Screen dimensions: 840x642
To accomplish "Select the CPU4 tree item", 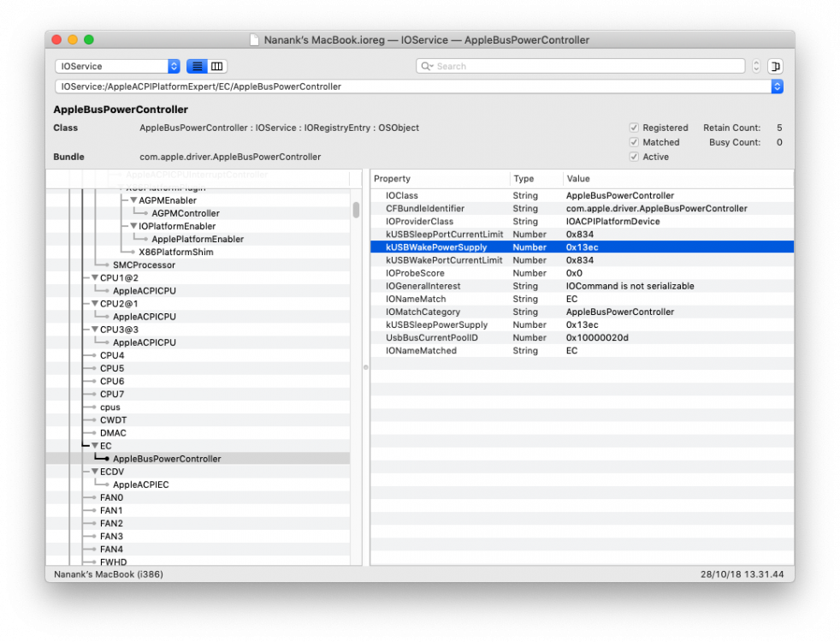I will coord(112,355).
